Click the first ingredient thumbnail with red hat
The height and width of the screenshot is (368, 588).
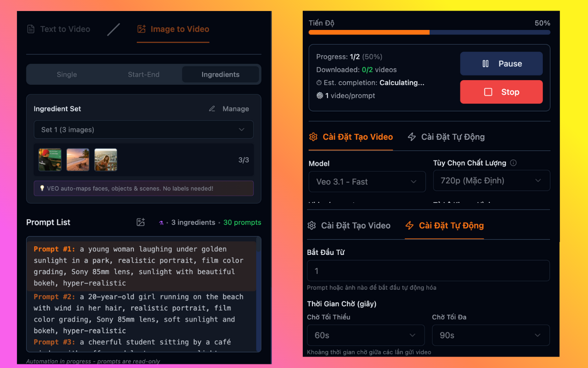(x=50, y=160)
